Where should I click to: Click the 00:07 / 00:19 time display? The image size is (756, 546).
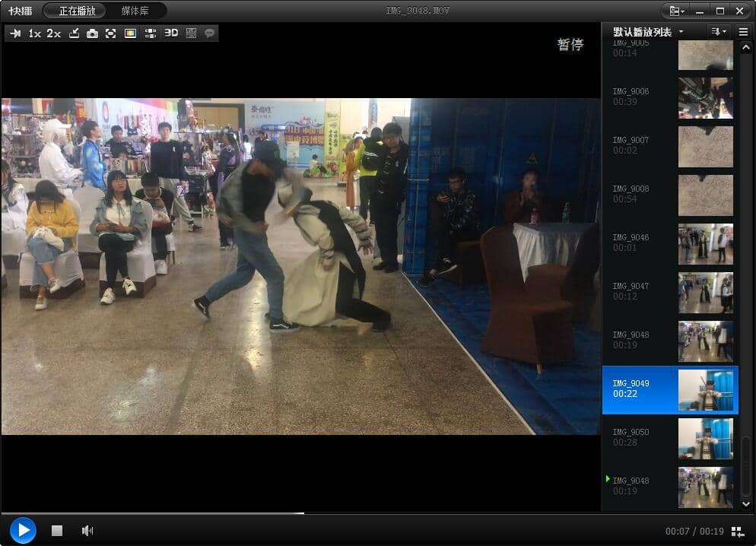[694, 531]
